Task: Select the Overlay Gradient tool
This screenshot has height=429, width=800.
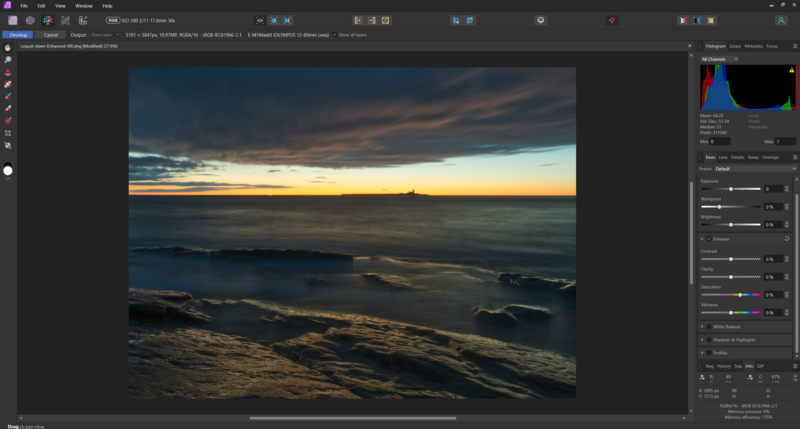Action: tap(8, 121)
